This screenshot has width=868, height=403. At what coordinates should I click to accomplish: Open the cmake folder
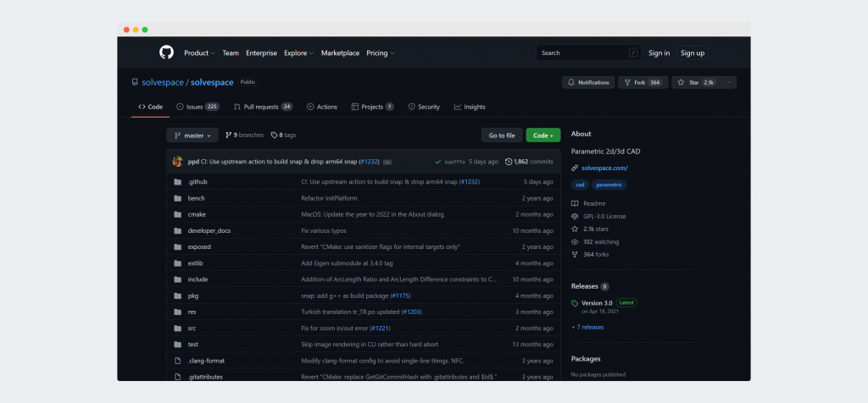[197, 214]
